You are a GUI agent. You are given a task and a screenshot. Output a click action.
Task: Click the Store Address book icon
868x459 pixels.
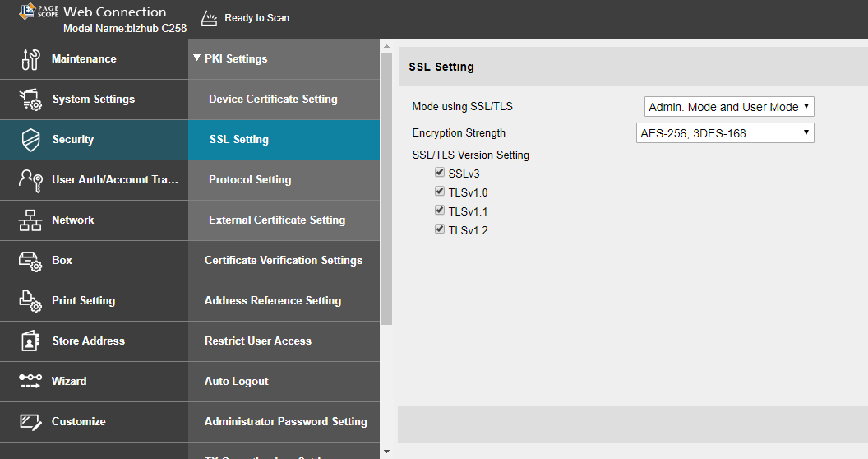coord(30,341)
